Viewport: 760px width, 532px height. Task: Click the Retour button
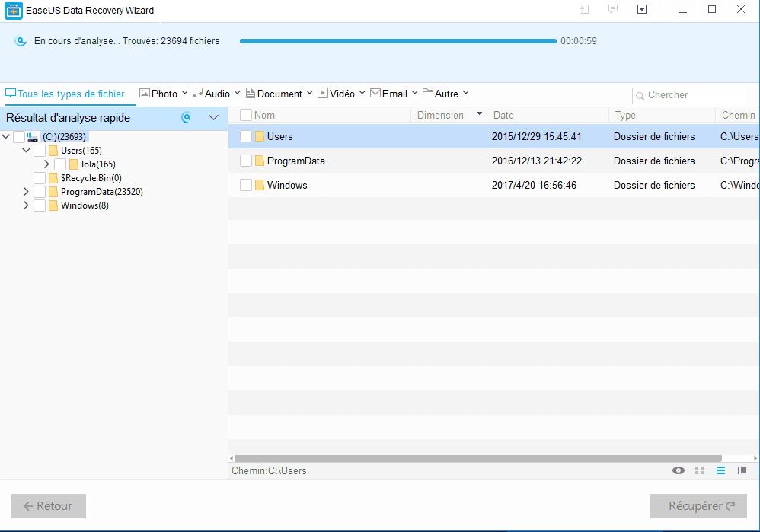[49, 506]
